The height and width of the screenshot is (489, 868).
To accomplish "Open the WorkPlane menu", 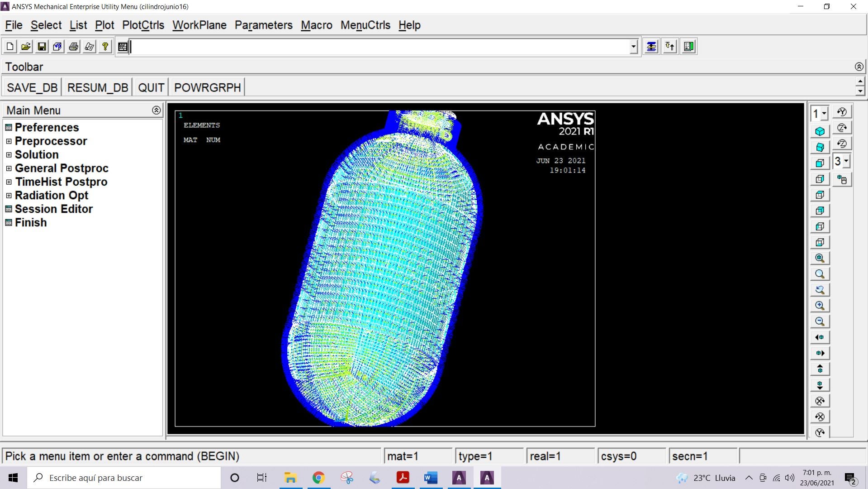I will click(199, 25).
